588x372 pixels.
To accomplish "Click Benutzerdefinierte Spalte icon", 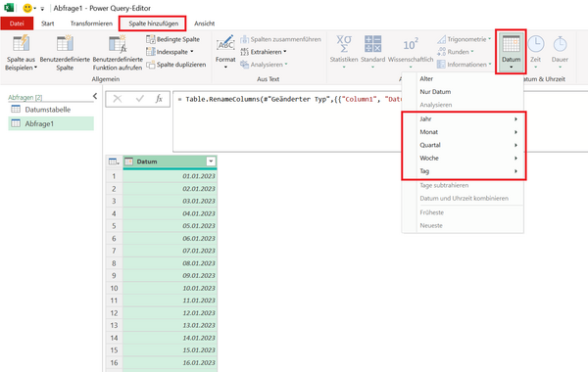I will point(65,43).
